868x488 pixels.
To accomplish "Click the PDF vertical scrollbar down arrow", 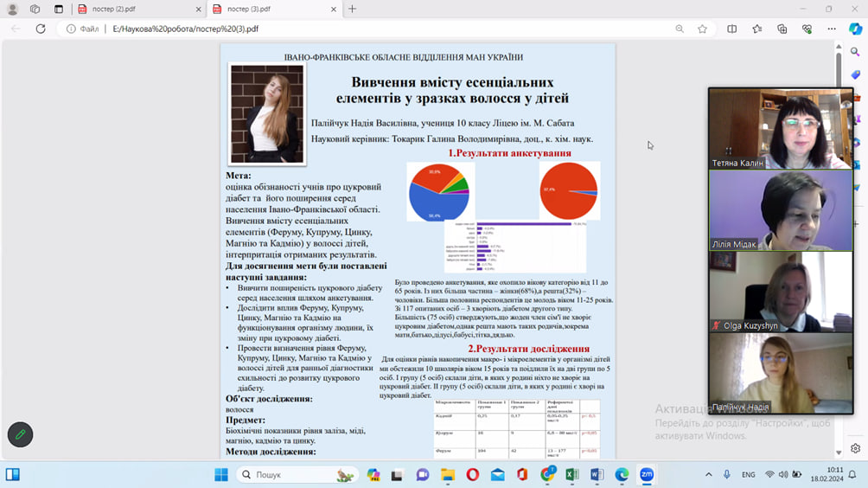I will (x=839, y=453).
